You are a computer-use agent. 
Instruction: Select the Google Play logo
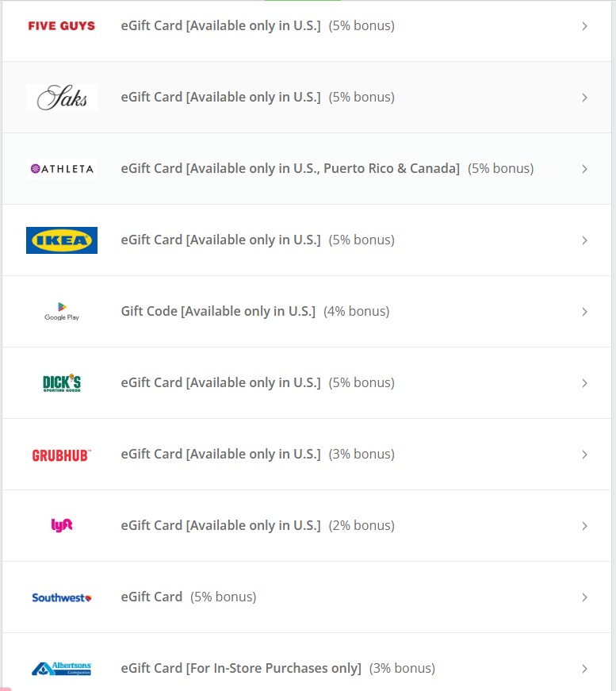[x=62, y=311]
